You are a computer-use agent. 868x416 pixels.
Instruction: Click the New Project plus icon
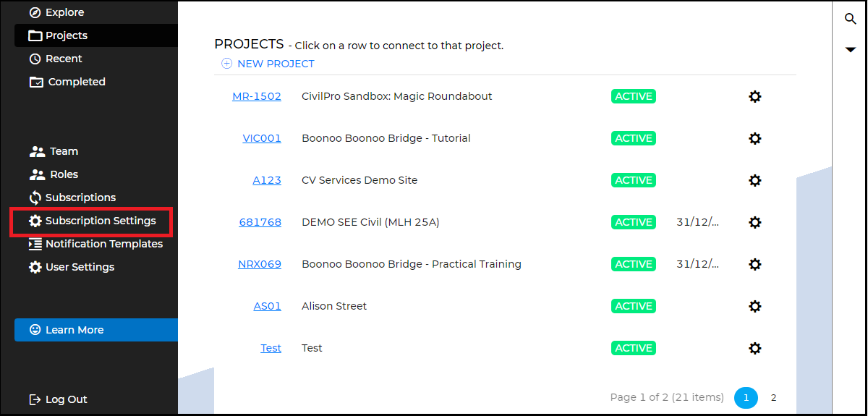pyautogui.click(x=226, y=64)
